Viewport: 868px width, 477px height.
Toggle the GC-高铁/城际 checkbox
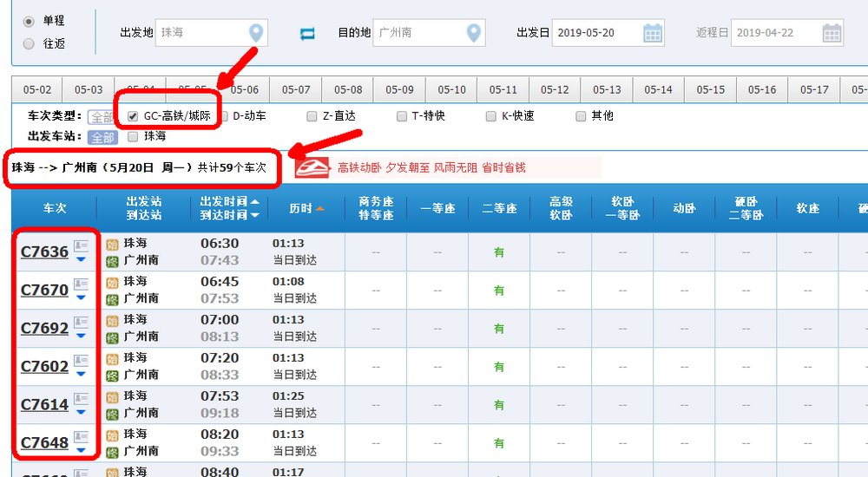(132, 116)
